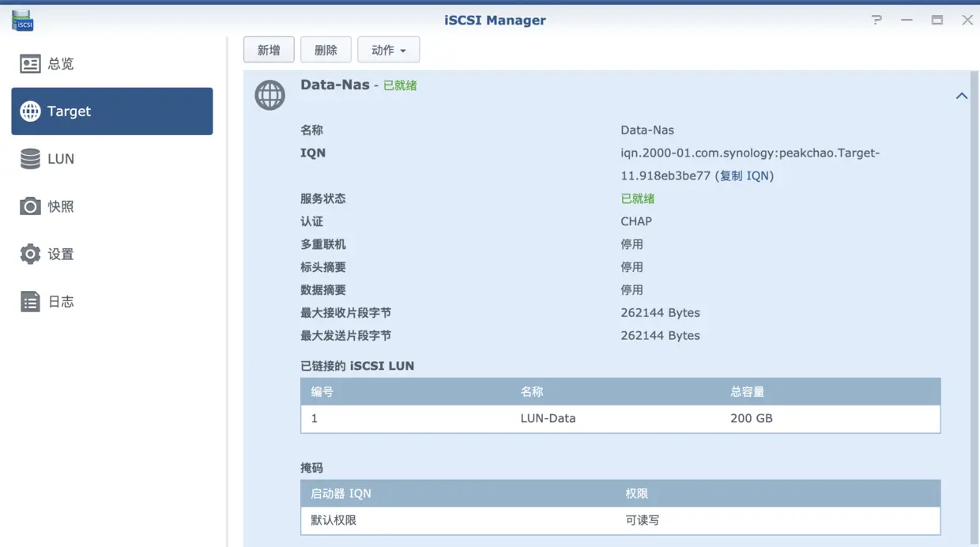Select Target in the sidebar
Screen dimensions: 980x547
[x=70, y=111]
